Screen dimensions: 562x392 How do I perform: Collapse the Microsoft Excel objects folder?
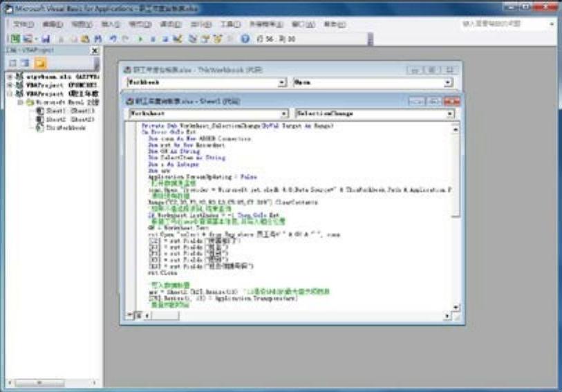tap(21, 102)
